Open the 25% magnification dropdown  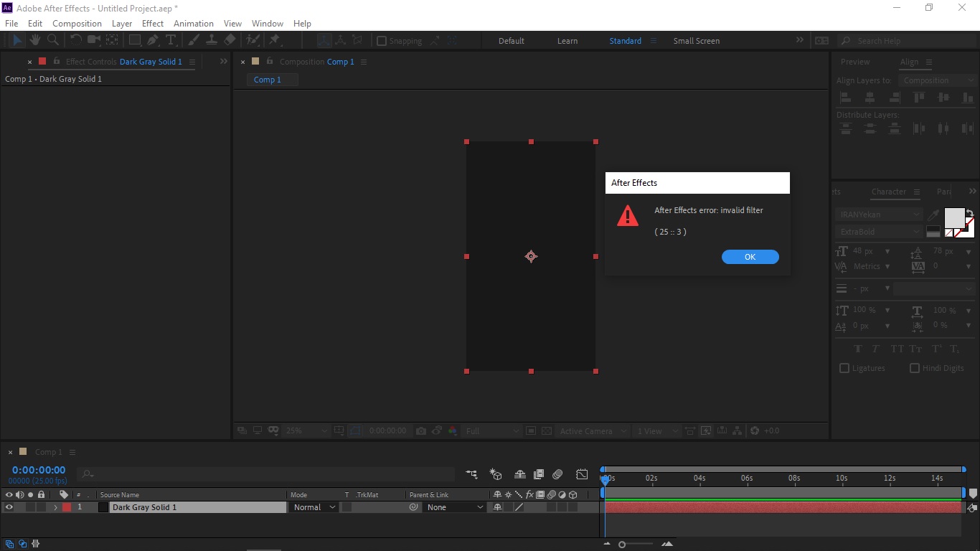point(306,431)
